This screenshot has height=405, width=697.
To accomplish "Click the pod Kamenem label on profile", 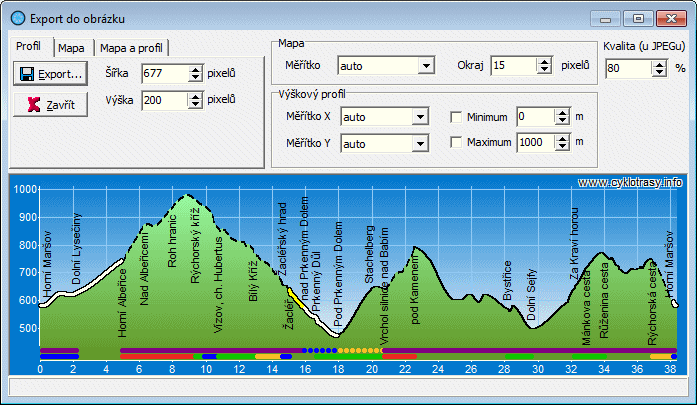I will pyautogui.click(x=414, y=292).
